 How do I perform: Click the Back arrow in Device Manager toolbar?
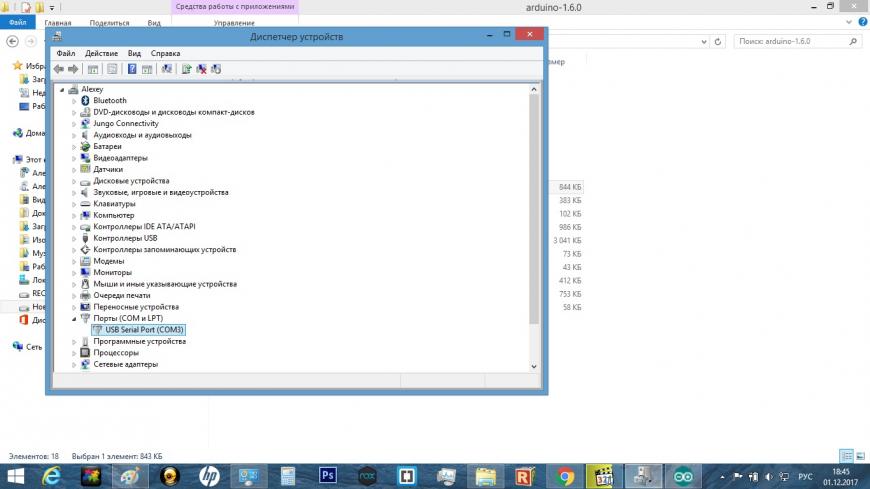click(58, 69)
